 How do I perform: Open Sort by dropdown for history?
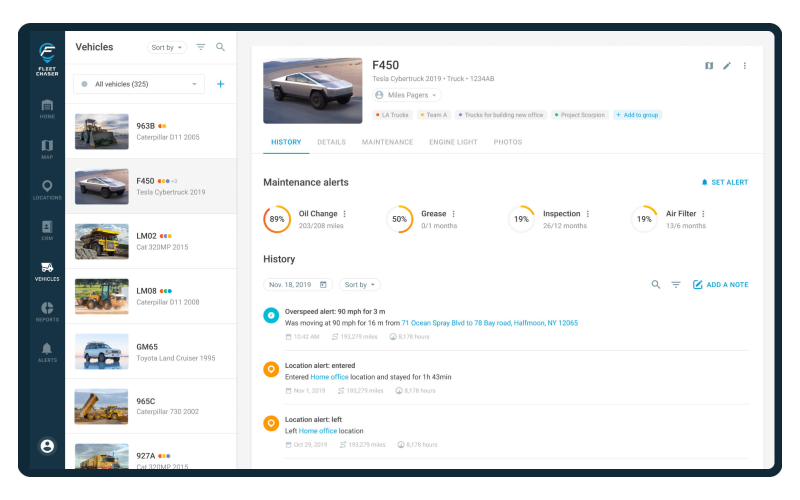point(360,285)
